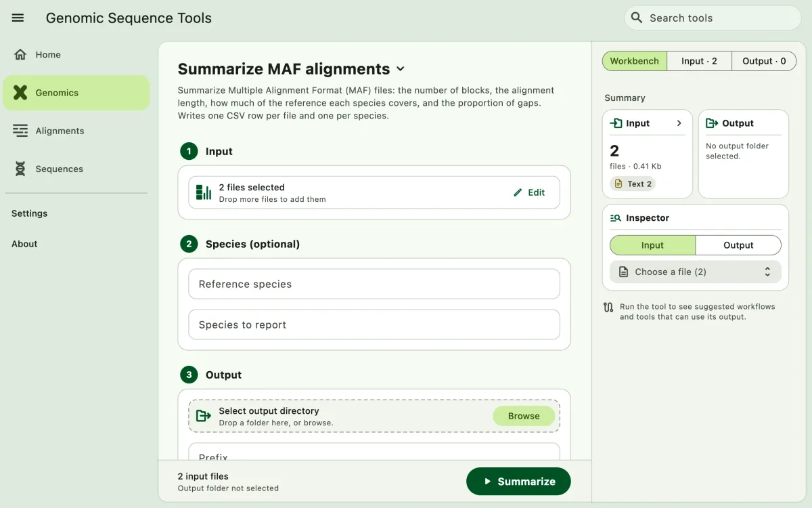
Task: Open the Input · 2 tab
Action: click(699, 61)
